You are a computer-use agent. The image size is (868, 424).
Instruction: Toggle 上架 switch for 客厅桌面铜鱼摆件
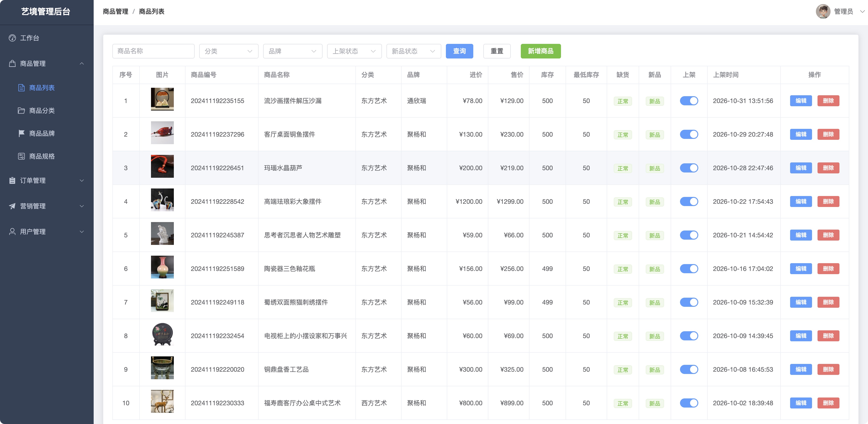point(689,135)
